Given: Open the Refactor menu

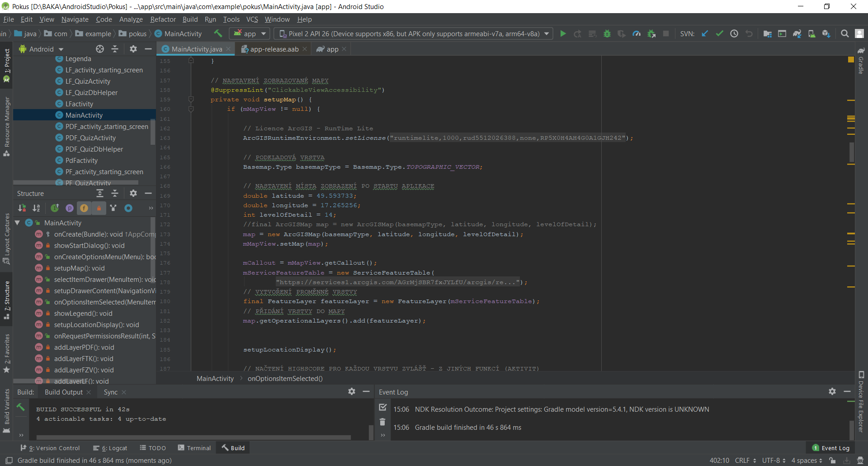Looking at the screenshot, I should pyautogui.click(x=163, y=19).
